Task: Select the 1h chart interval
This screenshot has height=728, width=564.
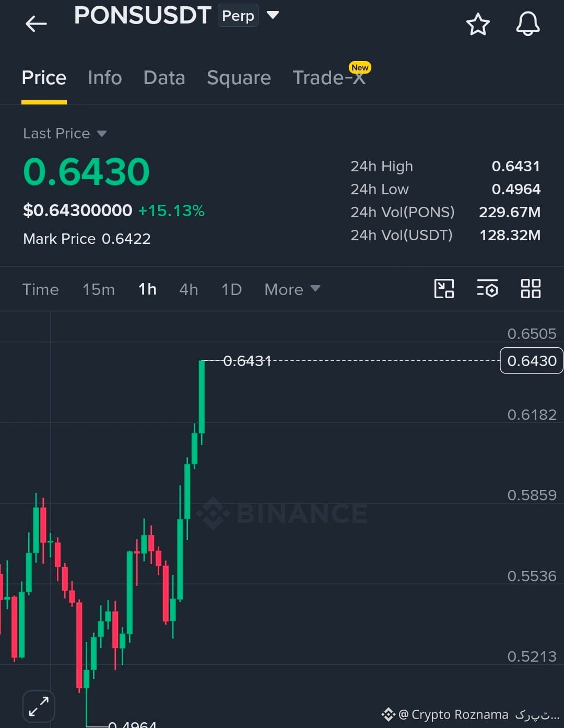Action: click(147, 289)
